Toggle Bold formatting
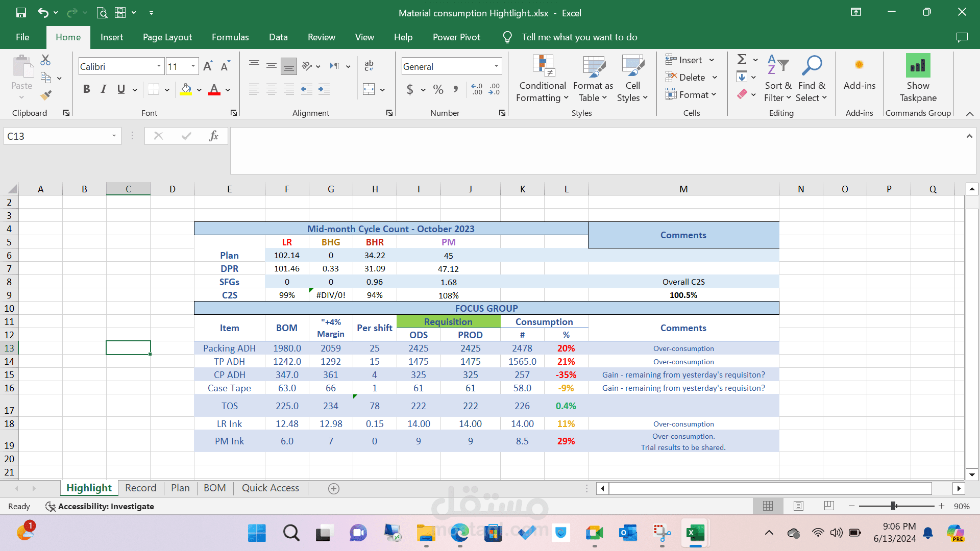 86,89
